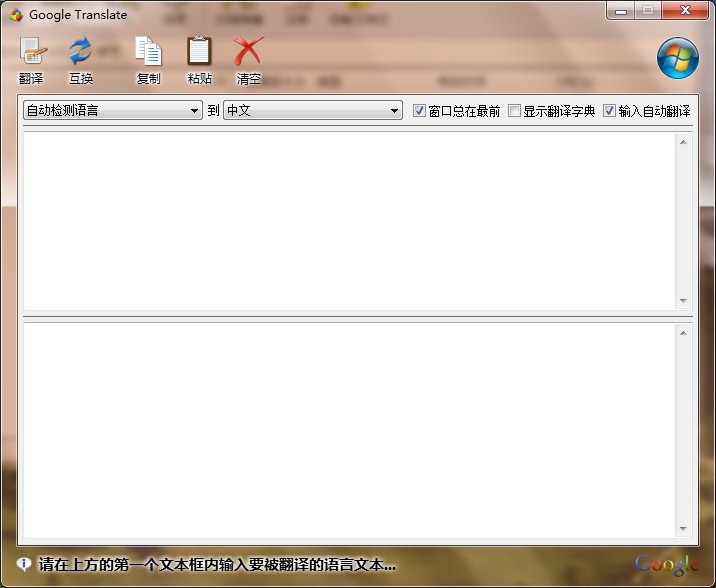
Task: Click the Google logo in the bottom corner
Action: (x=666, y=564)
